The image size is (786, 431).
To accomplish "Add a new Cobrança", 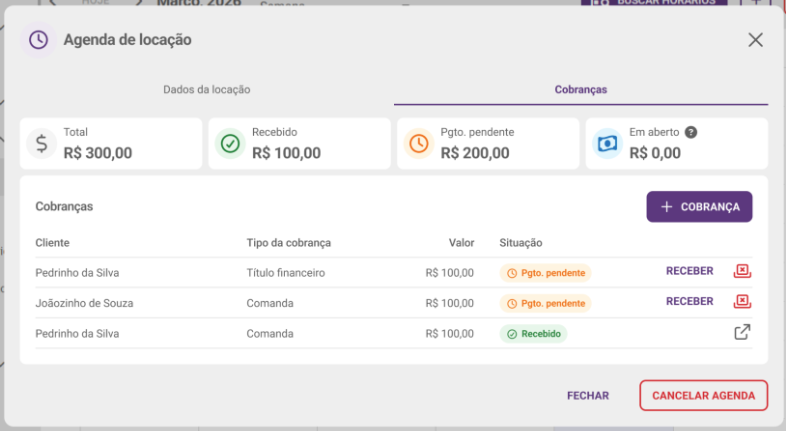I will pyautogui.click(x=699, y=206).
